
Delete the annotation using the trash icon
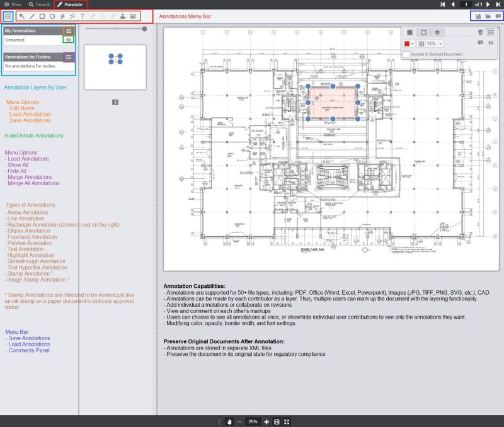(481, 31)
